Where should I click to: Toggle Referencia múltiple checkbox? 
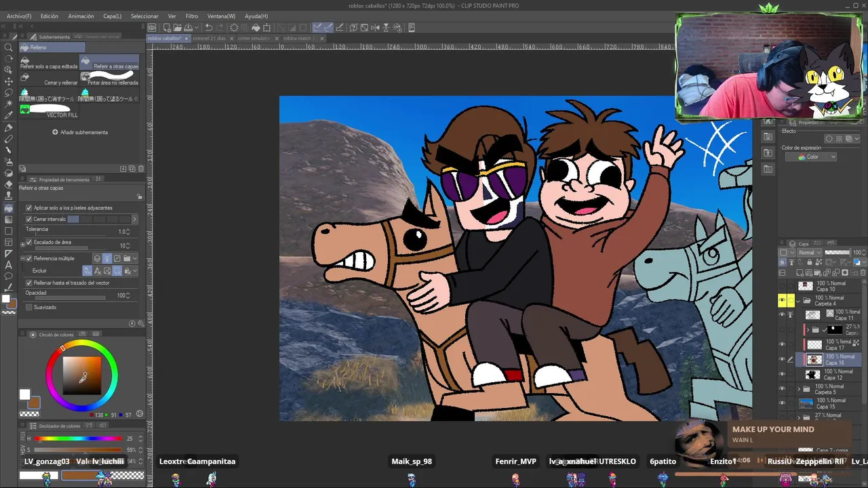click(x=28, y=258)
